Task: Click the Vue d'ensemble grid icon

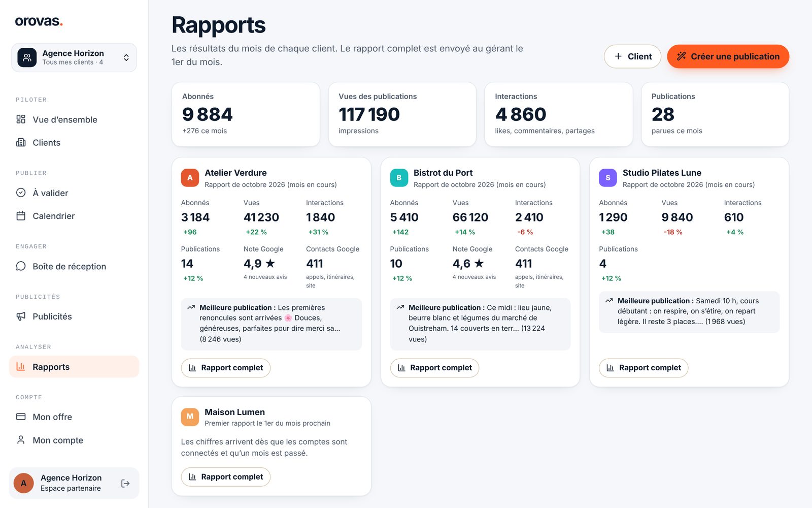Action: click(21, 119)
